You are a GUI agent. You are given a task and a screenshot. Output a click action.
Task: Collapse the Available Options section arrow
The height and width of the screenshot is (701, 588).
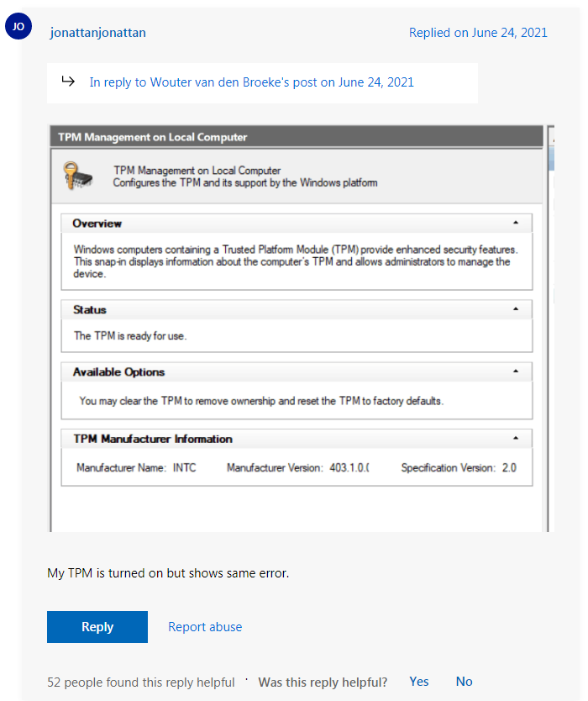click(x=516, y=371)
